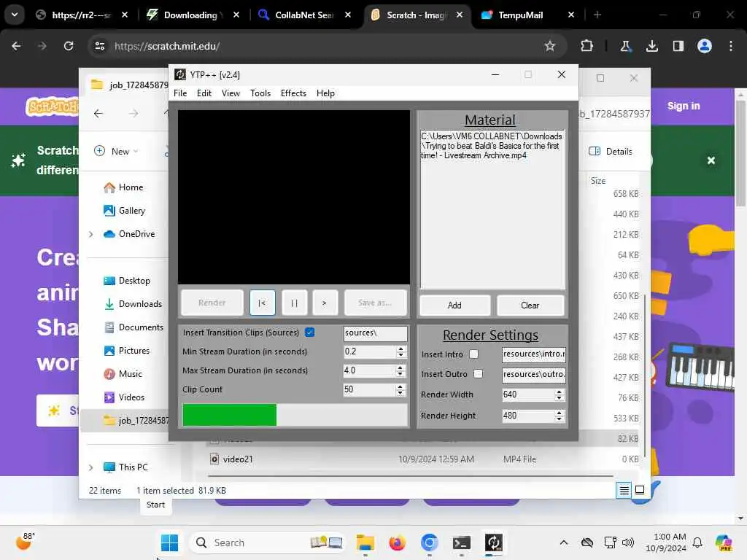
Task: Click the outro resource path field
Action: 533,374
